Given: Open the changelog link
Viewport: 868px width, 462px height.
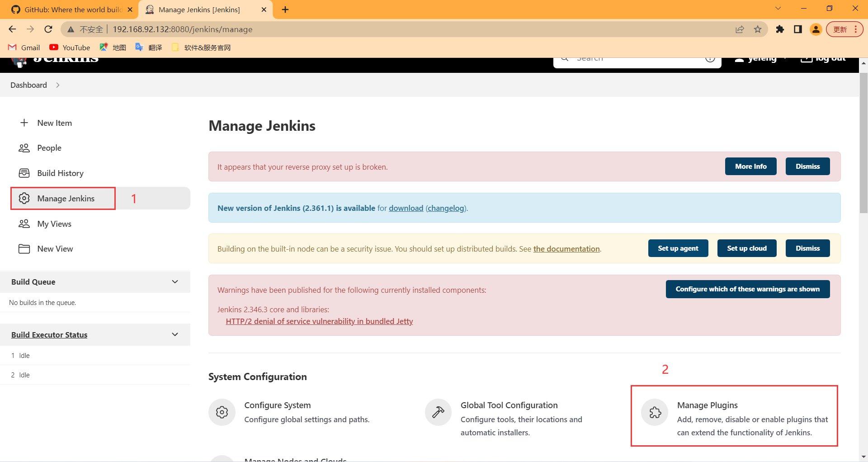Looking at the screenshot, I should click(446, 208).
